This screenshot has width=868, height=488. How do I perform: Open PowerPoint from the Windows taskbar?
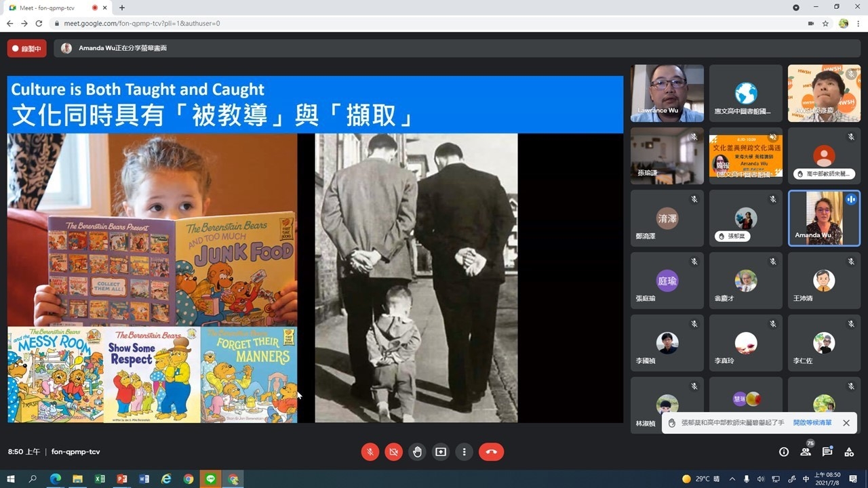pyautogui.click(x=122, y=479)
